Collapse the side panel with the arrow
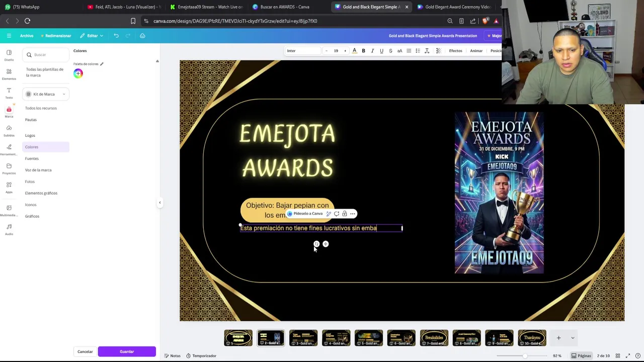The height and width of the screenshot is (362, 644). (x=159, y=203)
